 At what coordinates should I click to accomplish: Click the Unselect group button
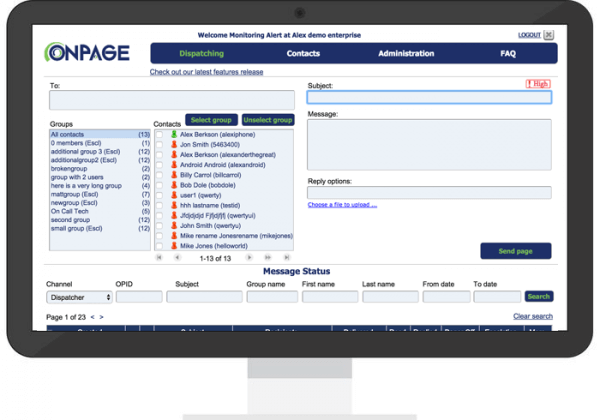tap(268, 120)
